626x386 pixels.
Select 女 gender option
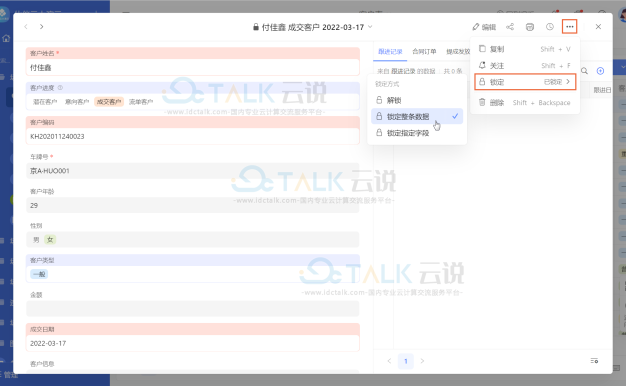[50, 240]
